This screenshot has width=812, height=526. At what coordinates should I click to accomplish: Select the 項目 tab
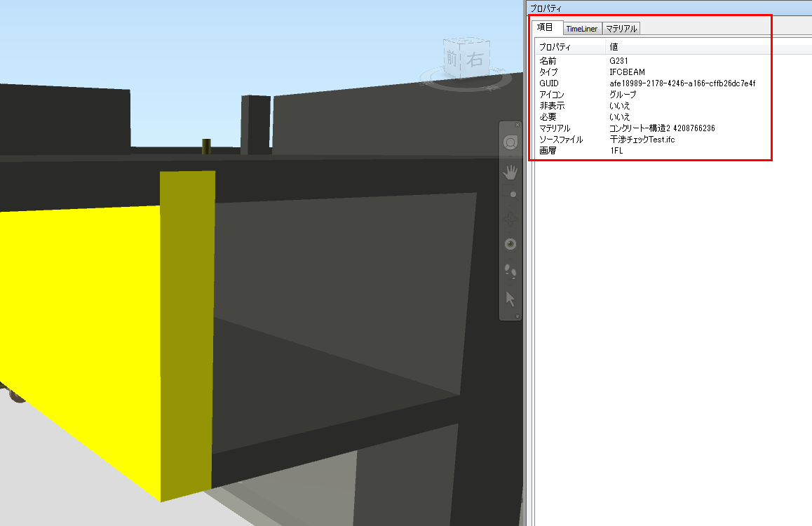tap(546, 27)
